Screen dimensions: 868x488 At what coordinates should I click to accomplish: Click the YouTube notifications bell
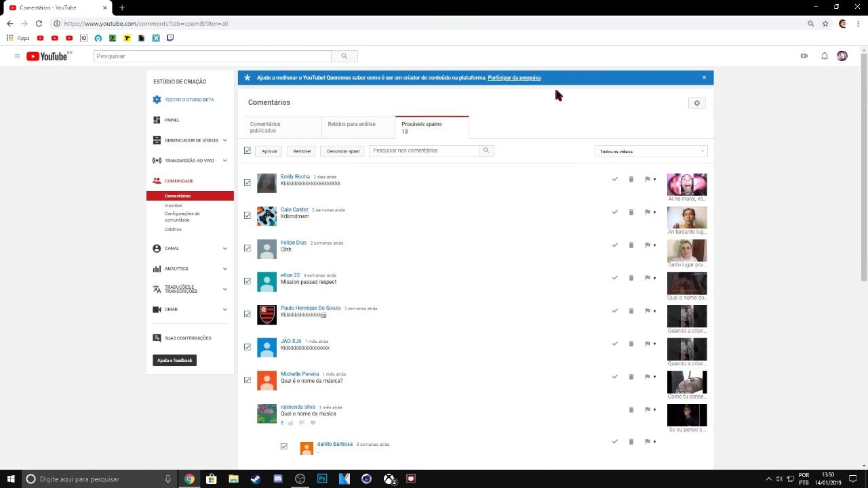point(824,56)
